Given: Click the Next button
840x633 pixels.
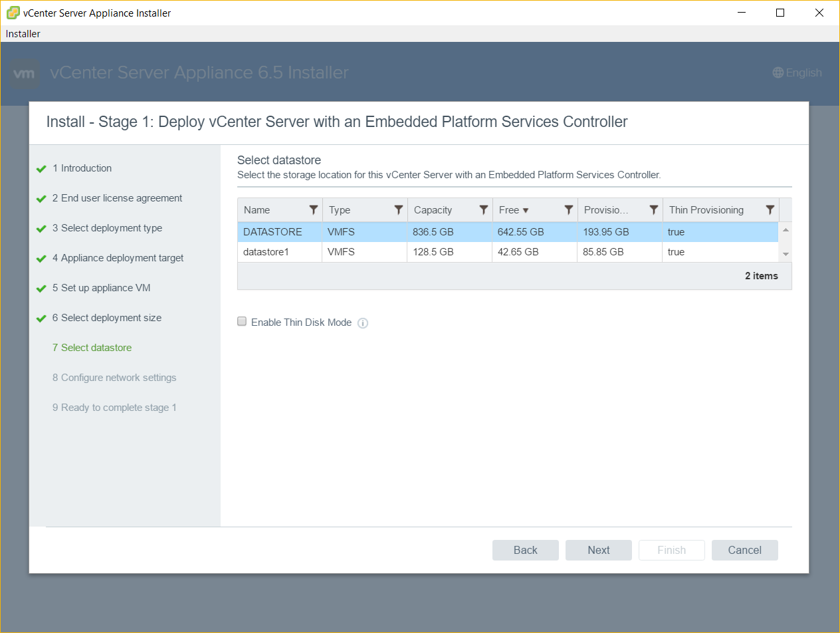Looking at the screenshot, I should pyautogui.click(x=599, y=550).
